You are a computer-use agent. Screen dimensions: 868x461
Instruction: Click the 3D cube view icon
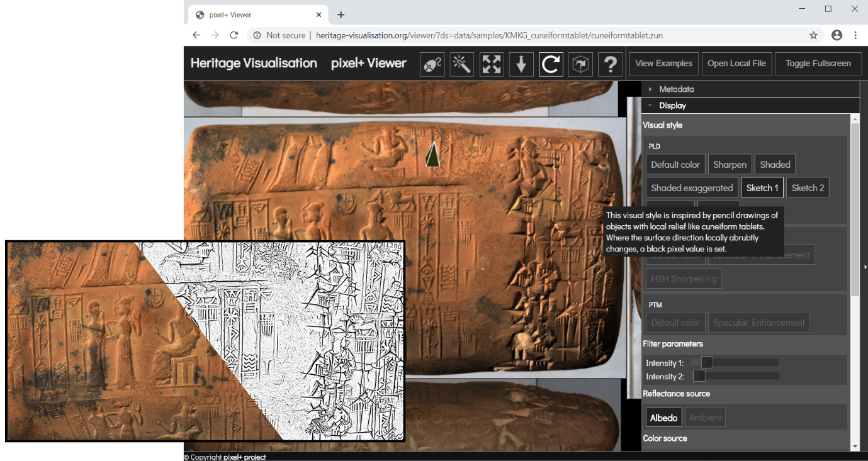click(x=580, y=64)
